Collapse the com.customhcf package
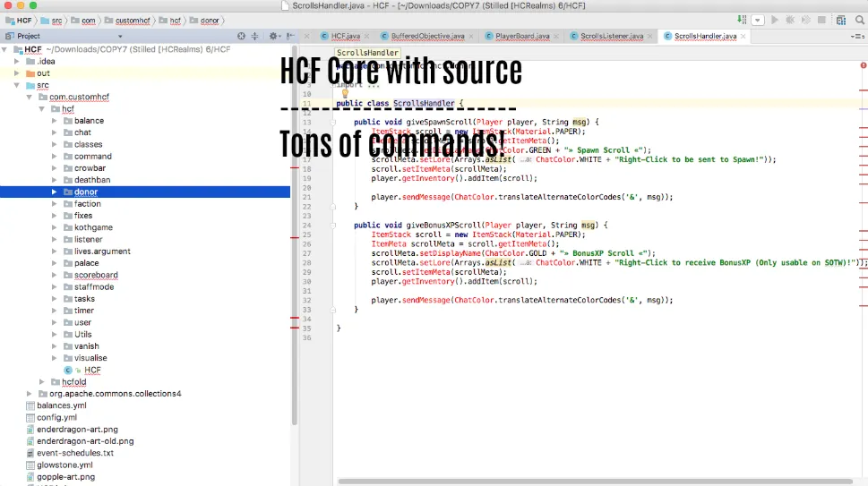Viewport: 868px width, 486px height. 29,97
